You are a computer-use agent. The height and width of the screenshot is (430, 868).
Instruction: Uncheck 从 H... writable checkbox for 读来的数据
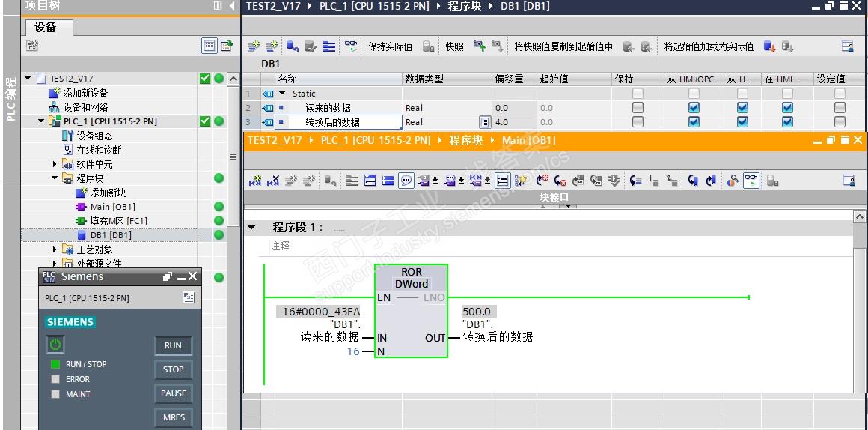[x=742, y=108]
